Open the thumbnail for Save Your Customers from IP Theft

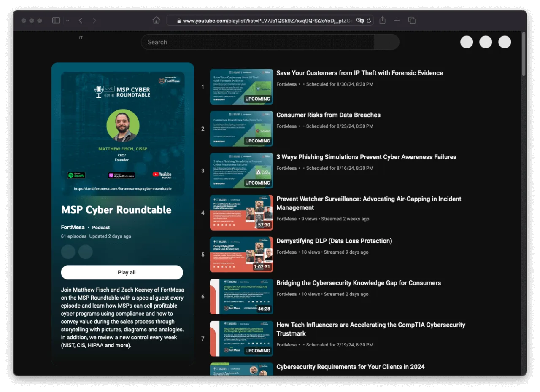click(242, 87)
